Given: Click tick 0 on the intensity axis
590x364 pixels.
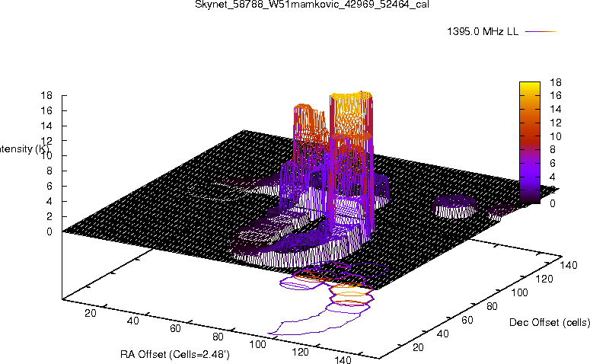Looking at the screenshot, I should (x=49, y=231).
